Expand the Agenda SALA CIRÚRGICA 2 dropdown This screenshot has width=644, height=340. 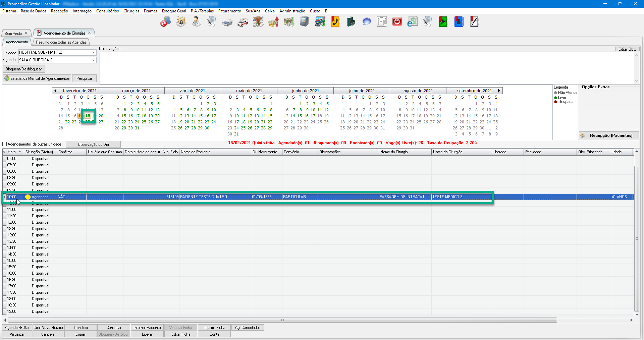(x=93, y=60)
